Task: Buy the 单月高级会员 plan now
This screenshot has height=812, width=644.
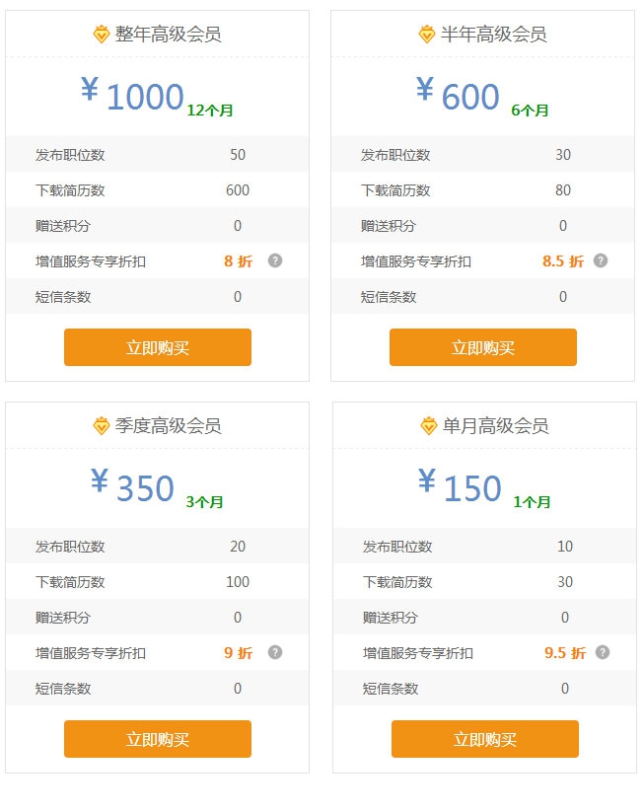Action: [x=485, y=739]
